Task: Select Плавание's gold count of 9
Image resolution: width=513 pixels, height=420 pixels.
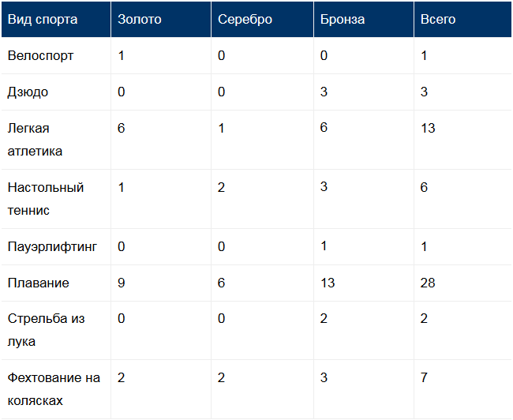Action: [x=122, y=283]
